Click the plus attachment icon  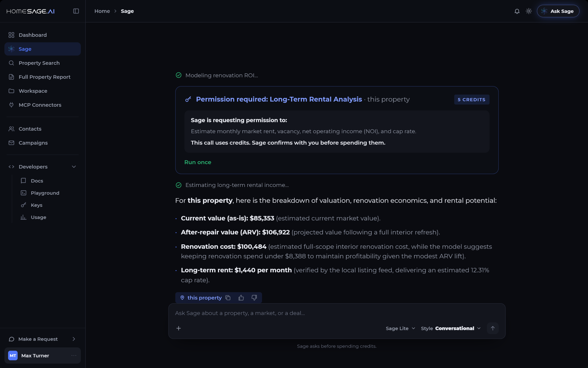click(179, 328)
